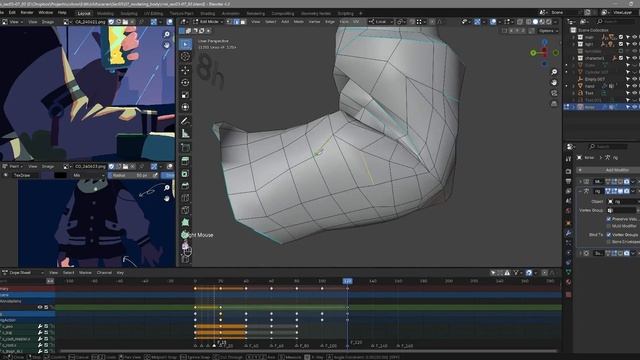
Task: Select the Measure tool
Action: [185, 133]
